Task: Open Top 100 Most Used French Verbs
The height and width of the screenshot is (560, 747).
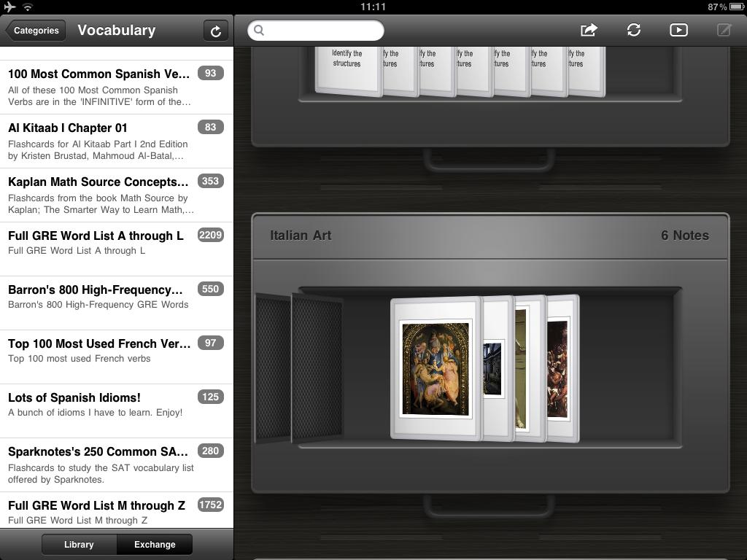Action: [x=117, y=357]
